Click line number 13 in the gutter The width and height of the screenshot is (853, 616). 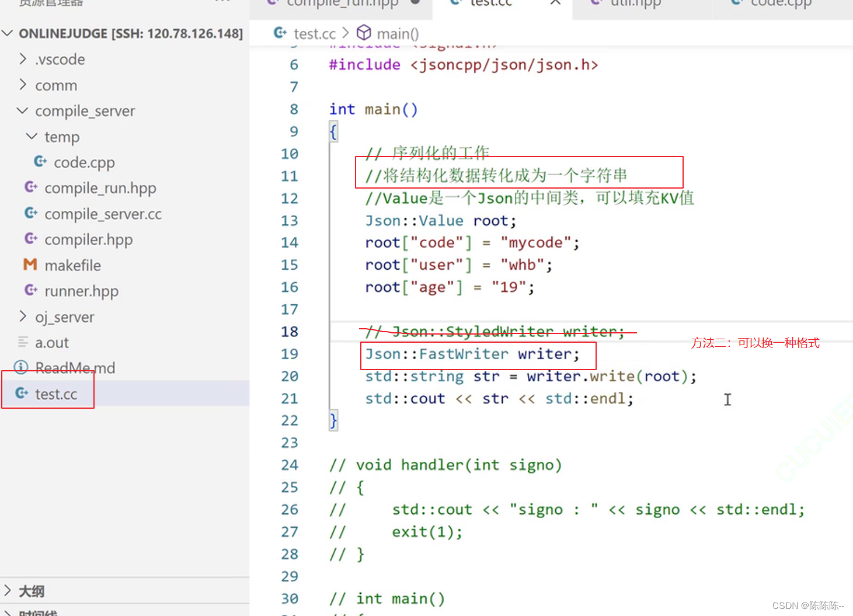tap(290, 221)
